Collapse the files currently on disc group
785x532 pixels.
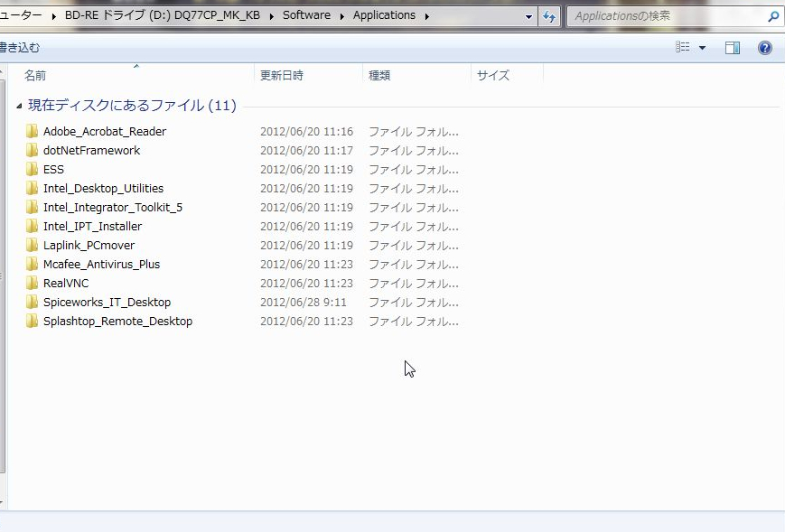point(19,106)
